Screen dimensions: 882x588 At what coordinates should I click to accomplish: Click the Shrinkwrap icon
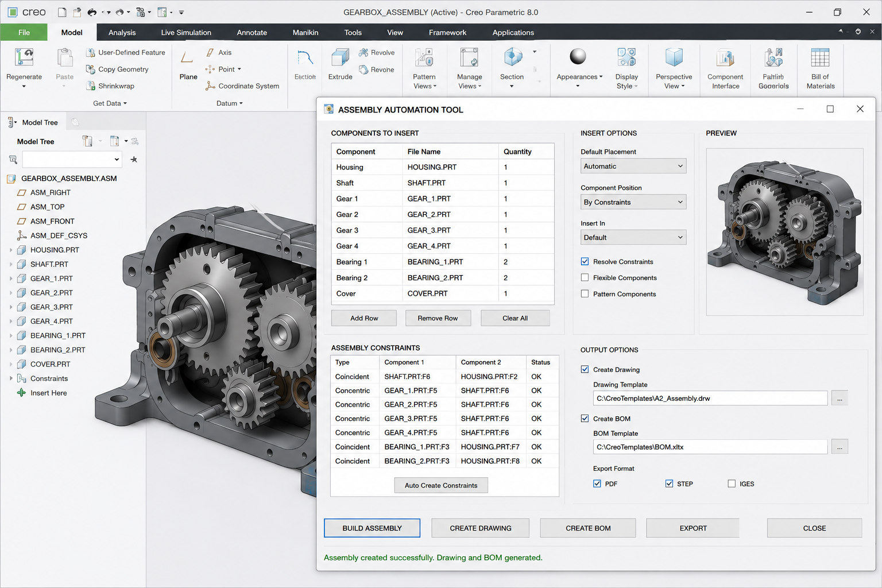click(90, 86)
